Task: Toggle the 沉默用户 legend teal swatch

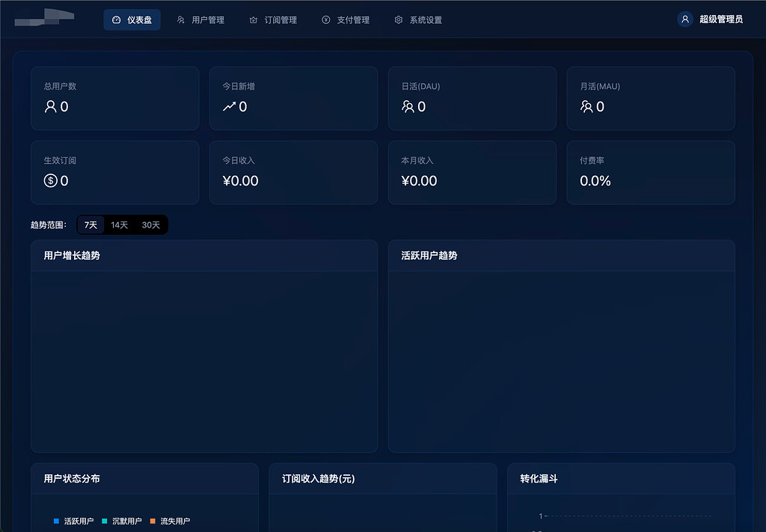Action: [104, 522]
